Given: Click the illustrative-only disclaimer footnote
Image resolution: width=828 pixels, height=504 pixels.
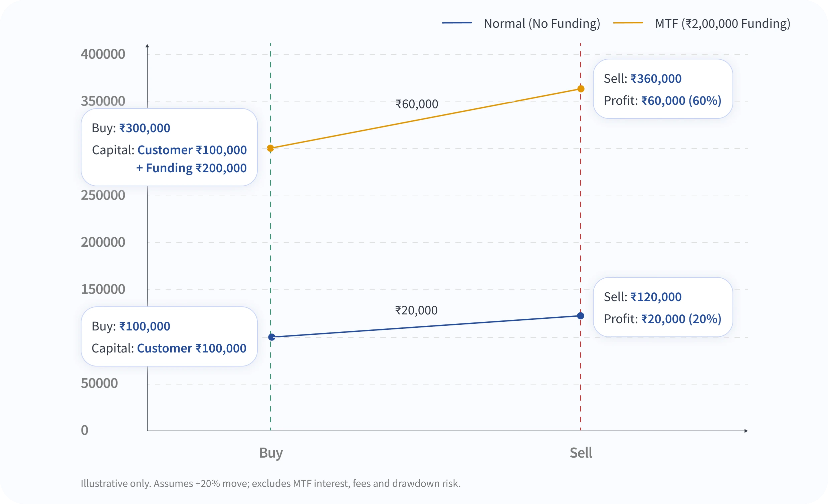Looking at the screenshot, I should pos(270,483).
